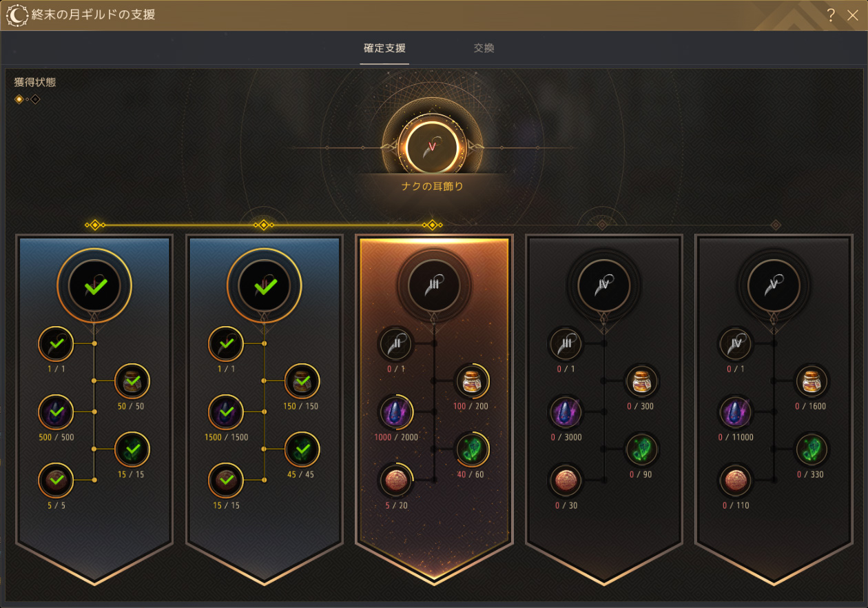Image resolution: width=868 pixels, height=608 pixels.
Task: Click the purple gem showing 0 / 11000
Action: pyautogui.click(x=736, y=412)
